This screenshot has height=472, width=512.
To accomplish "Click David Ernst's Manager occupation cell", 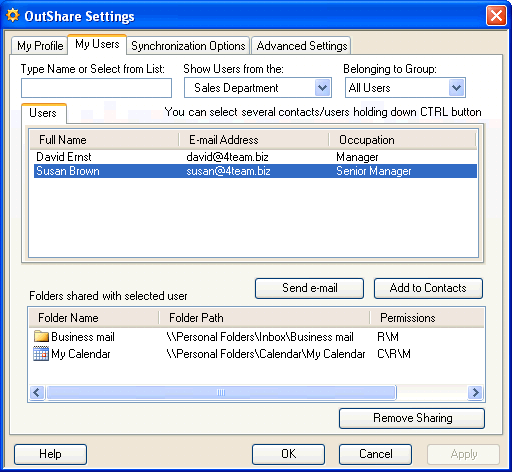I will (x=357, y=157).
